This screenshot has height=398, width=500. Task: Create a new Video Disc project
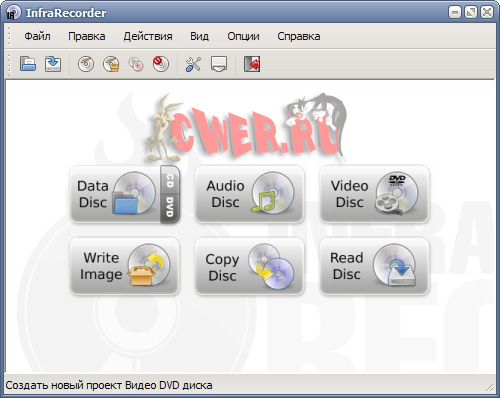pos(374,194)
